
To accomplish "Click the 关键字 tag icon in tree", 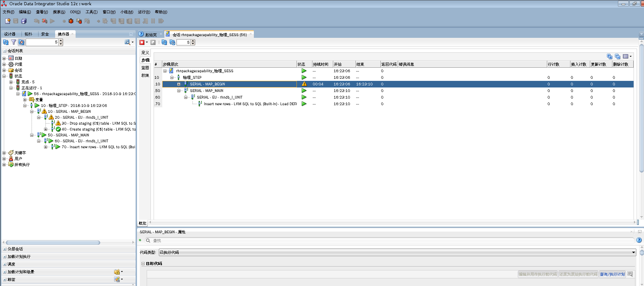I will point(11,153).
